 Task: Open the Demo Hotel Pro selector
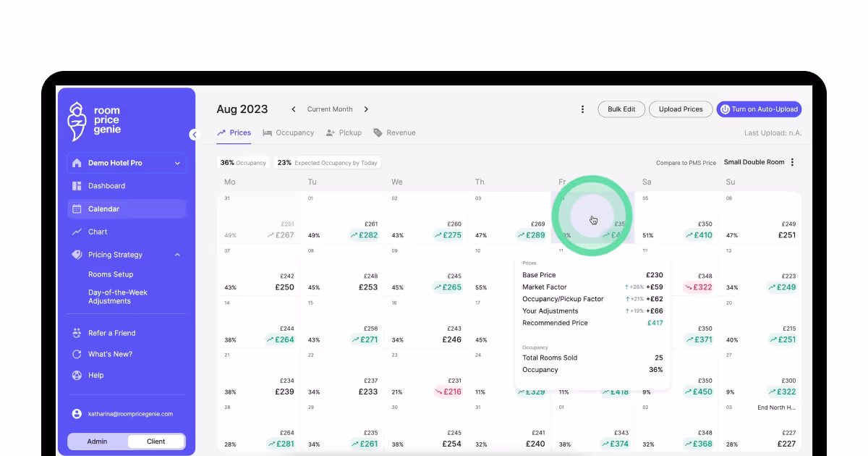(x=127, y=163)
